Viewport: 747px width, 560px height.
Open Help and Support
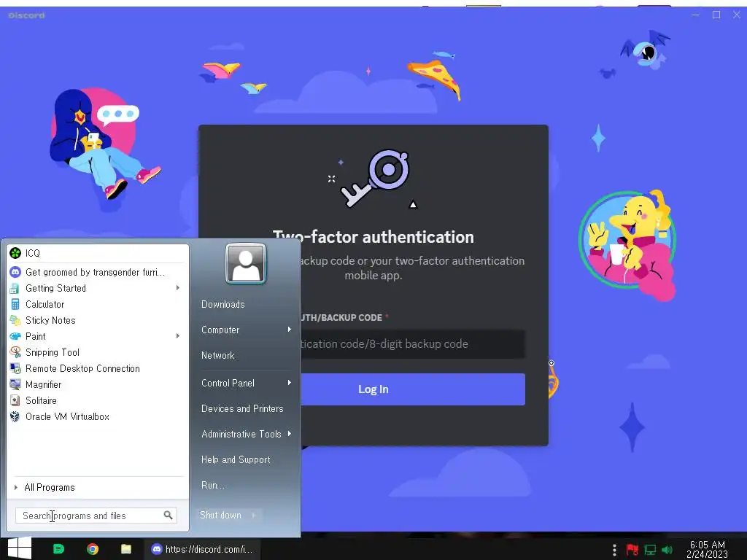coord(236,459)
